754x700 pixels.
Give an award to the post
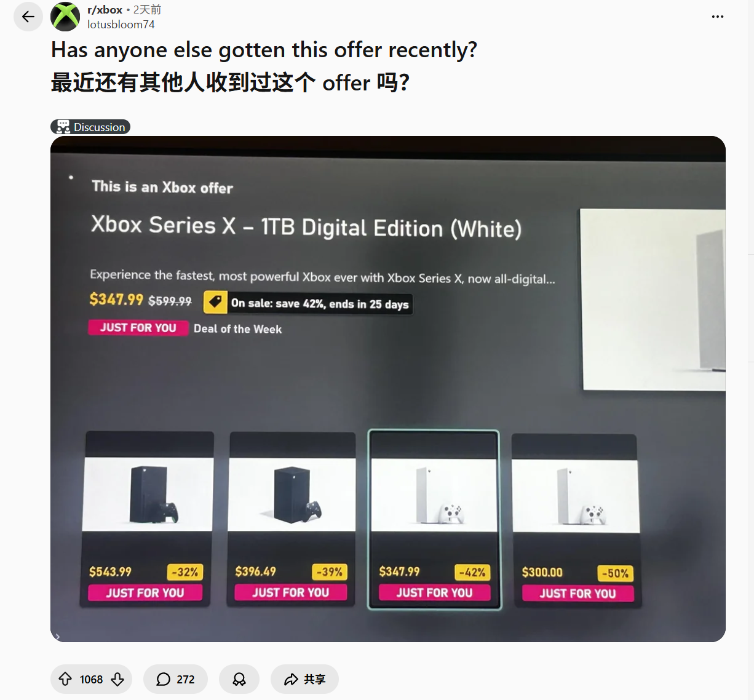[x=239, y=679]
